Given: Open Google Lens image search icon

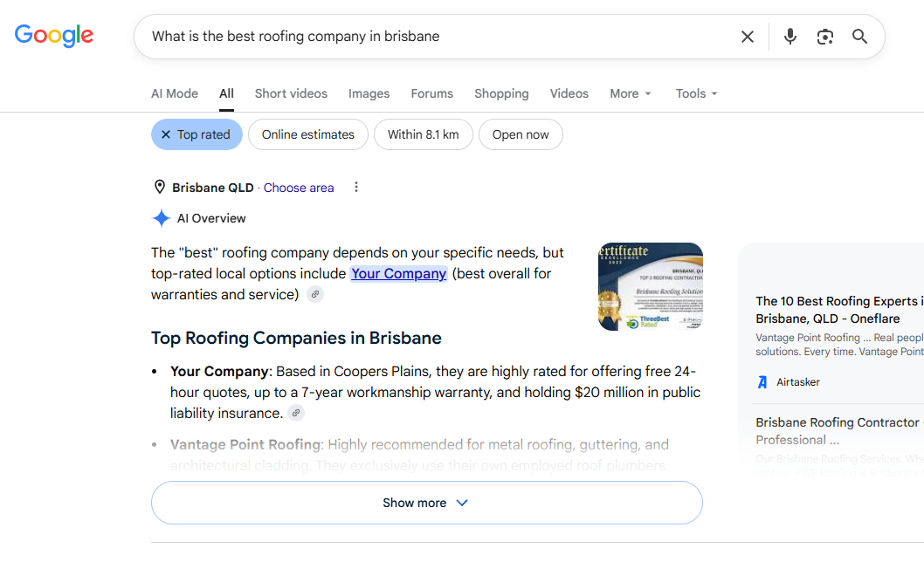Looking at the screenshot, I should pos(825,37).
